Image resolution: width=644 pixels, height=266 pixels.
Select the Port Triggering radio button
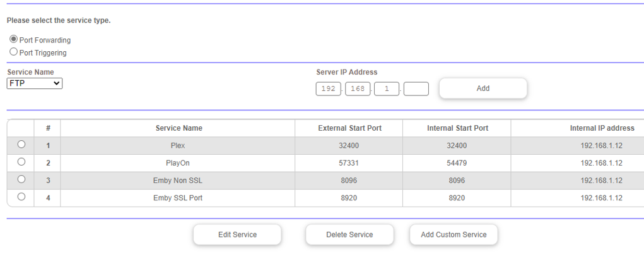click(x=14, y=52)
